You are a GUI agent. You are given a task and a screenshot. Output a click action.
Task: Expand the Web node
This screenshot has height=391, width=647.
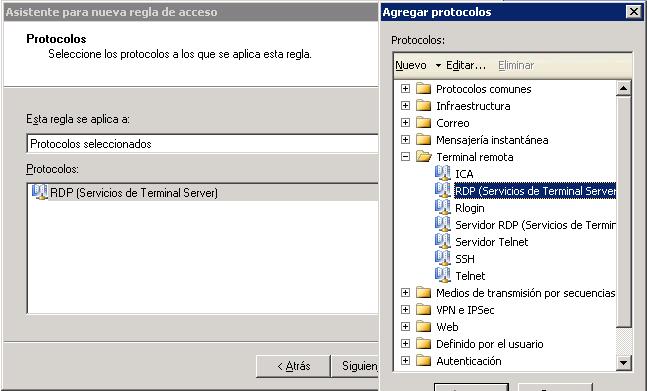[x=406, y=327]
